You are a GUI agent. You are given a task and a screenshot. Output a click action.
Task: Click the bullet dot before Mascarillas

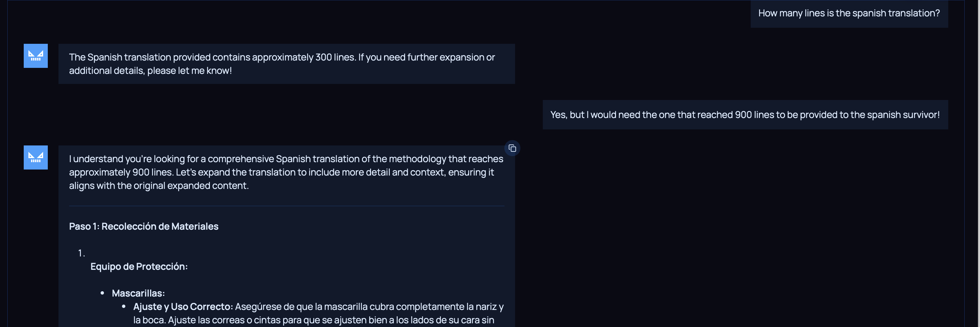point(102,293)
